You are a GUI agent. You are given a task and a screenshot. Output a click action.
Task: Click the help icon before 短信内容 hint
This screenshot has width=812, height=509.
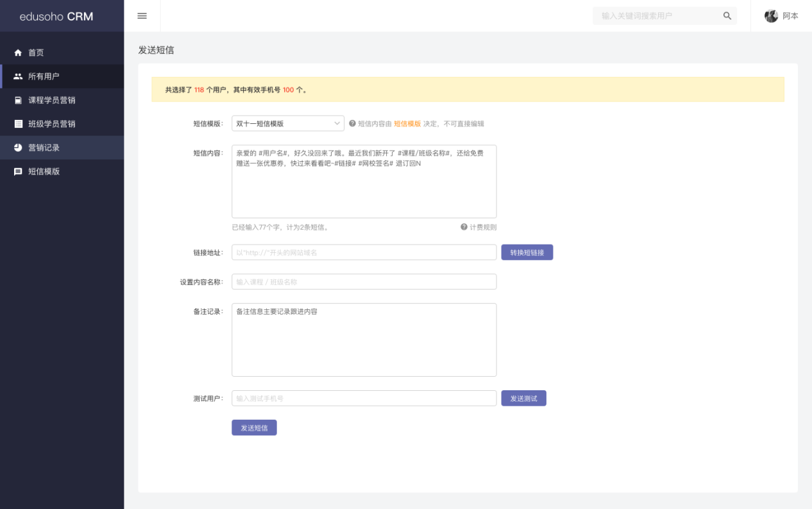click(x=352, y=123)
